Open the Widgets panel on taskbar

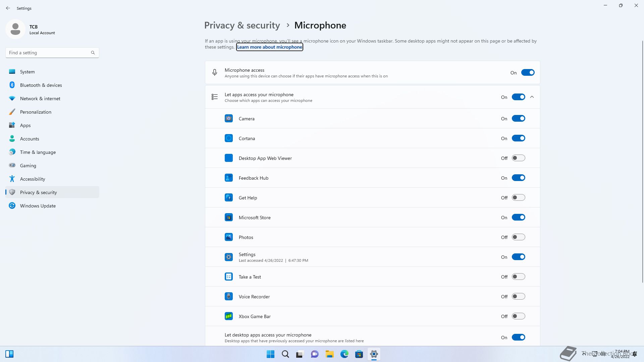click(9, 354)
